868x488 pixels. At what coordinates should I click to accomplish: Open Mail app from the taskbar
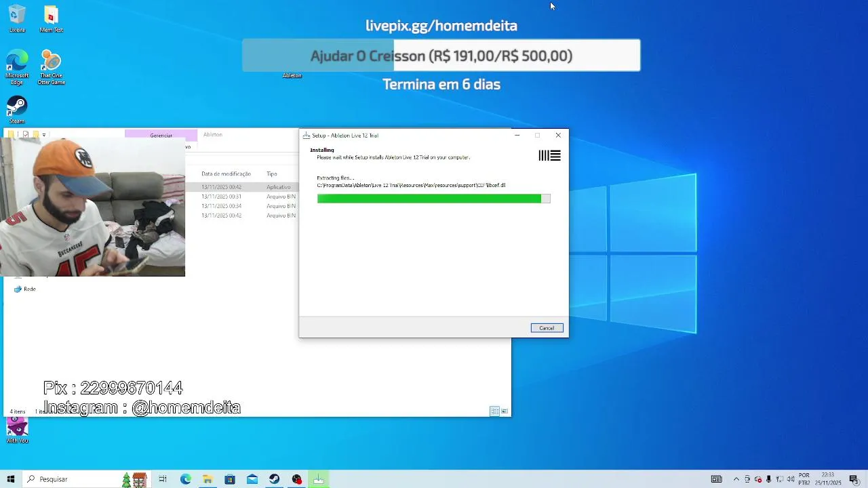pos(252,479)
